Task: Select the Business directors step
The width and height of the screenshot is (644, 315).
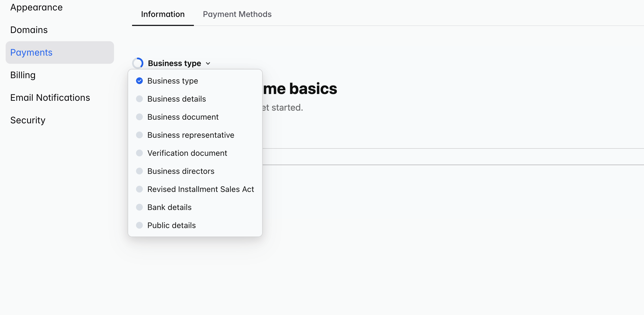Action: pos(181,171)
